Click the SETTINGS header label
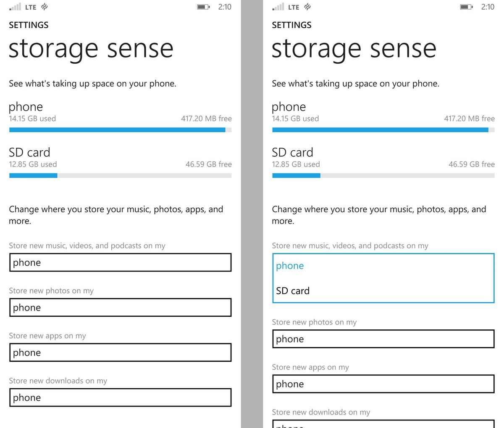The image size is (504, 428). [x=28, y=25]
